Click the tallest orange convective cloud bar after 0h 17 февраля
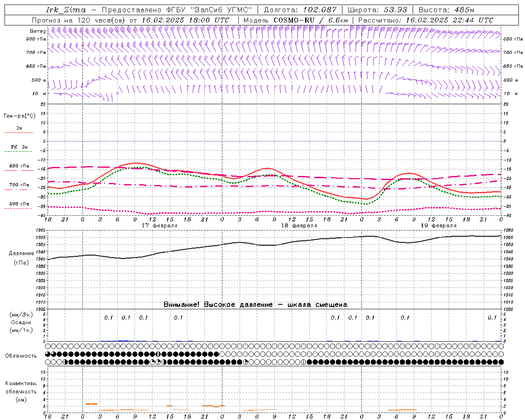 point(91,404)
